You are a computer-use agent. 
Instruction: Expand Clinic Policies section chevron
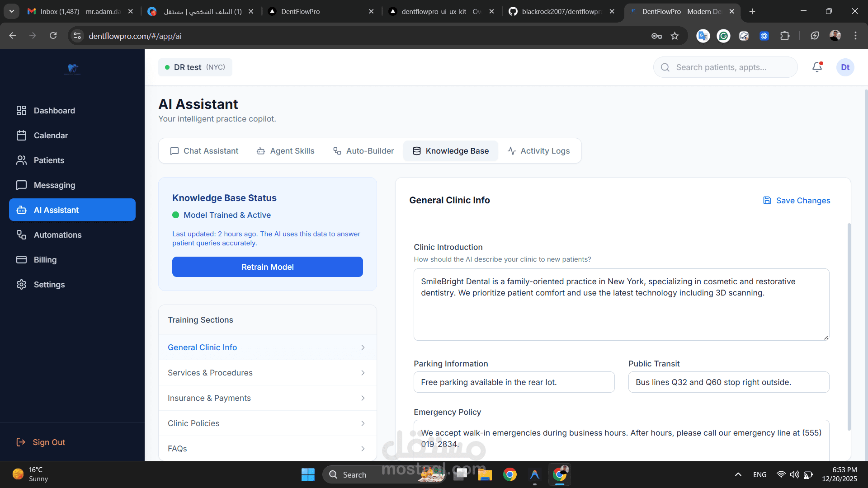point(363,423)
